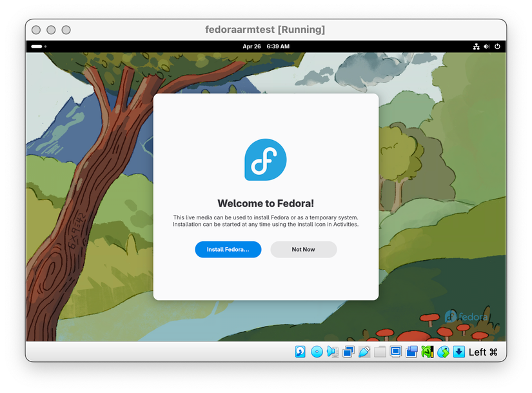The image size is (532, 393).
Task: Click the audio device icon in VirtualBox status bar
Action: [332, 352]
